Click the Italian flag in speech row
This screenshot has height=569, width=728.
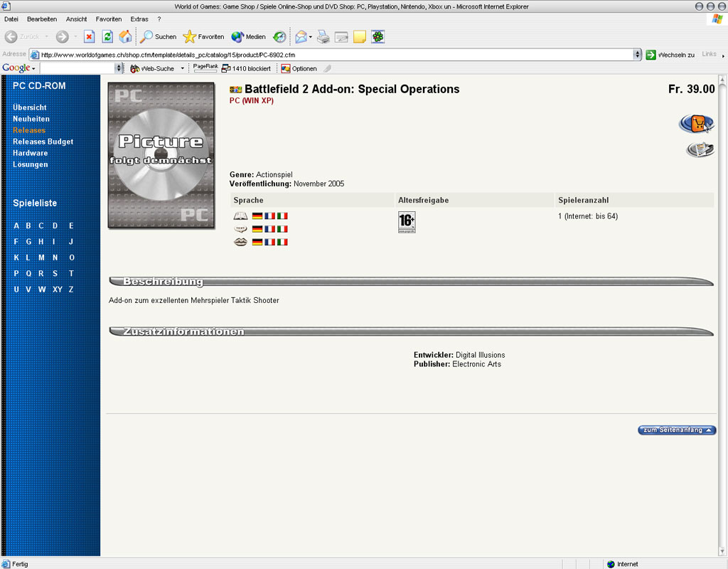[282, 242]
